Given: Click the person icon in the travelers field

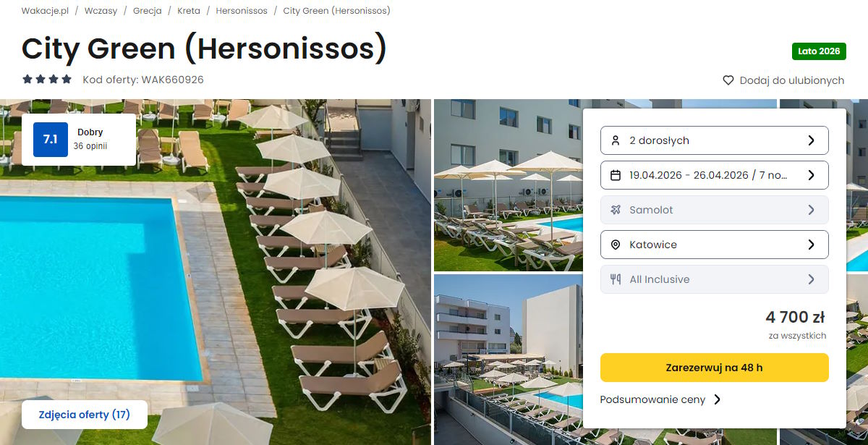Looking at the screenshot, I should (x=616, y=140).
